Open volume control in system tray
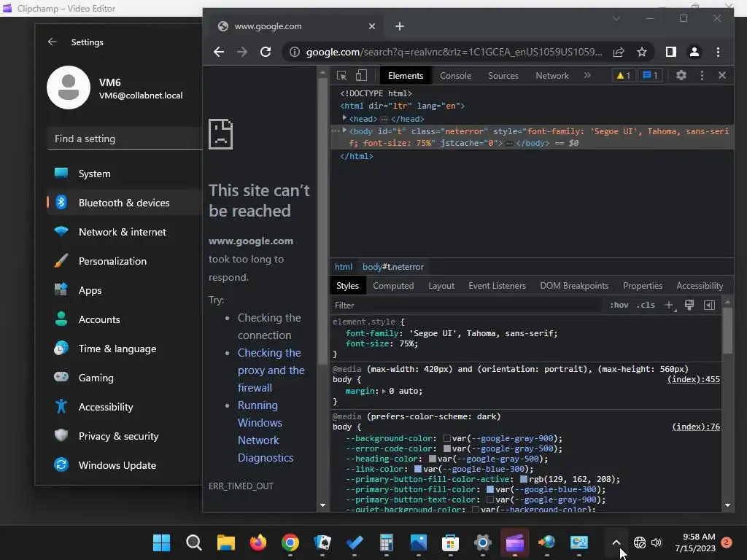Viewport: 747px width, 560px height. [657, 542]
